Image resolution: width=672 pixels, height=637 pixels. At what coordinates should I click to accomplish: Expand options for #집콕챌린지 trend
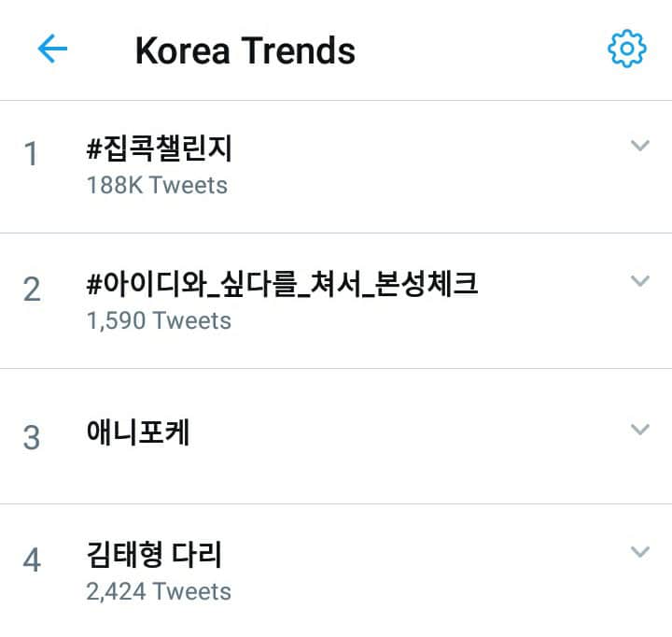(639, 146)
